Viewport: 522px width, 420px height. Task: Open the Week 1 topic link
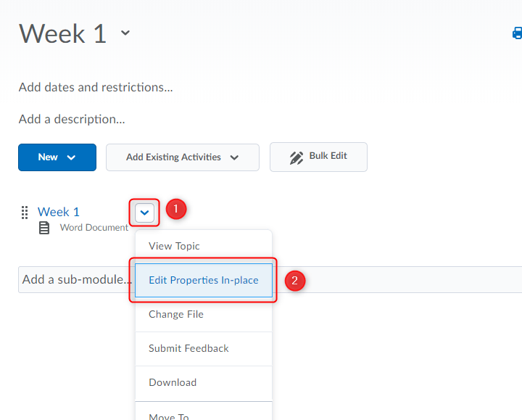59,212
